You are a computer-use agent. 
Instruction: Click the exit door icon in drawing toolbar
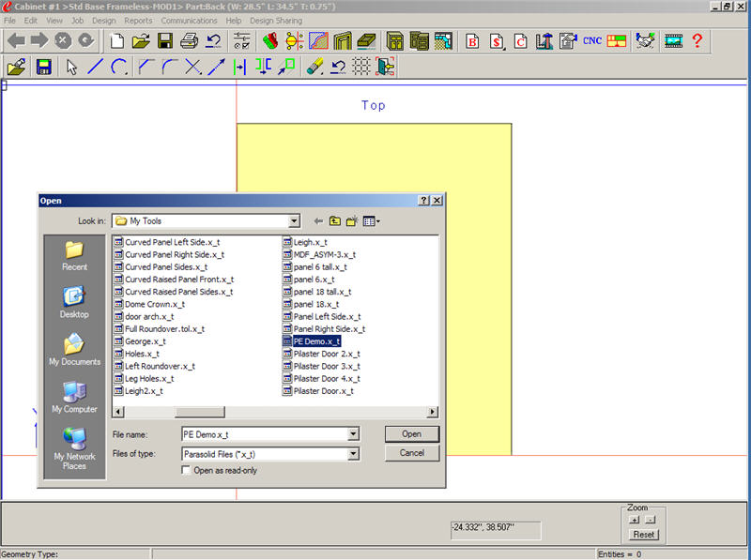385,67
